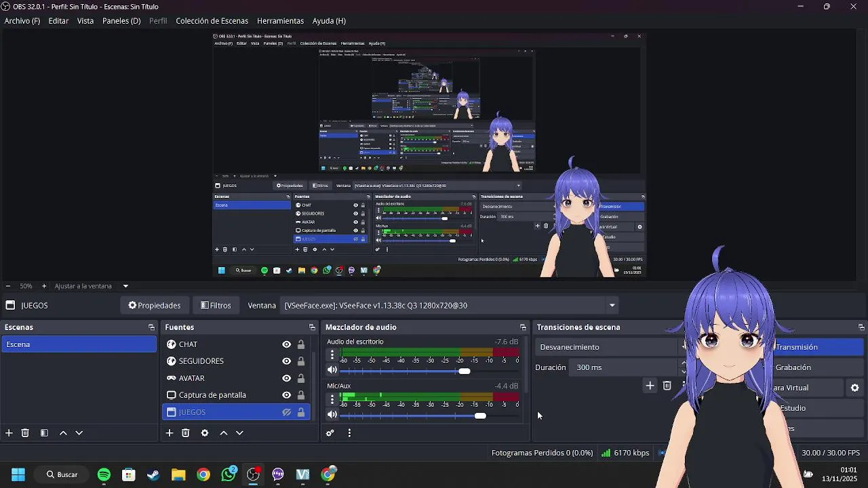Hide the AVATAR source

287,378
